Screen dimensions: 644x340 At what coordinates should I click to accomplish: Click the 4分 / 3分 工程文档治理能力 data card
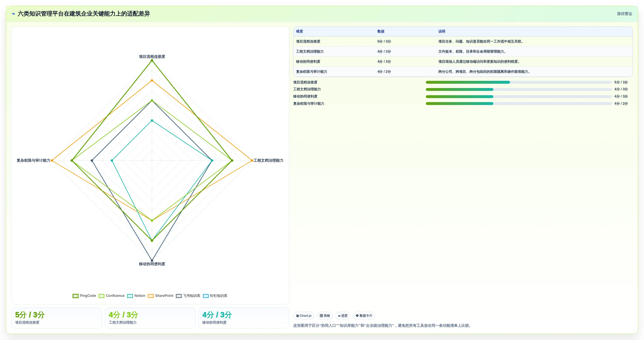150,318
